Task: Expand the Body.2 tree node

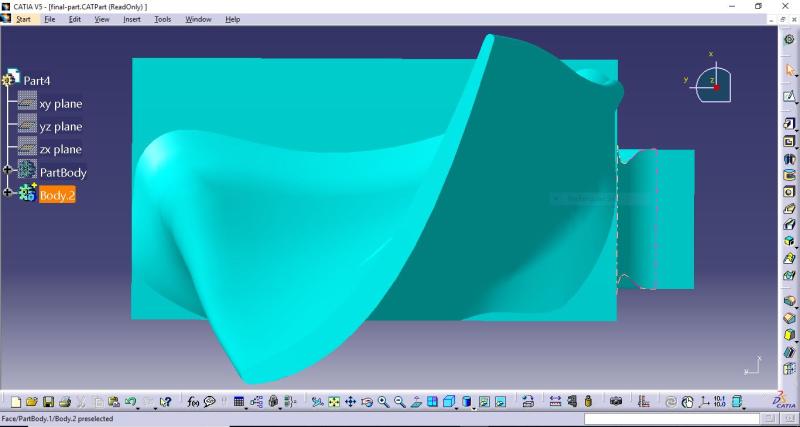Action: (x=8, y=193)
